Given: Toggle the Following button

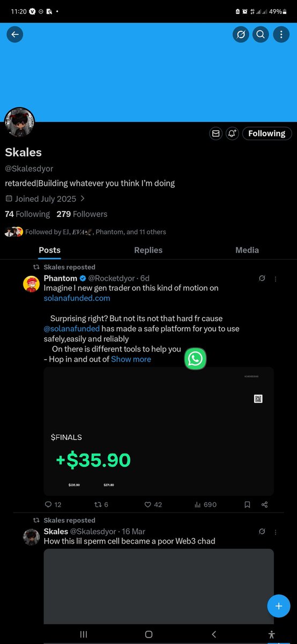Looking at the screenshot, I should pos(267,134).
